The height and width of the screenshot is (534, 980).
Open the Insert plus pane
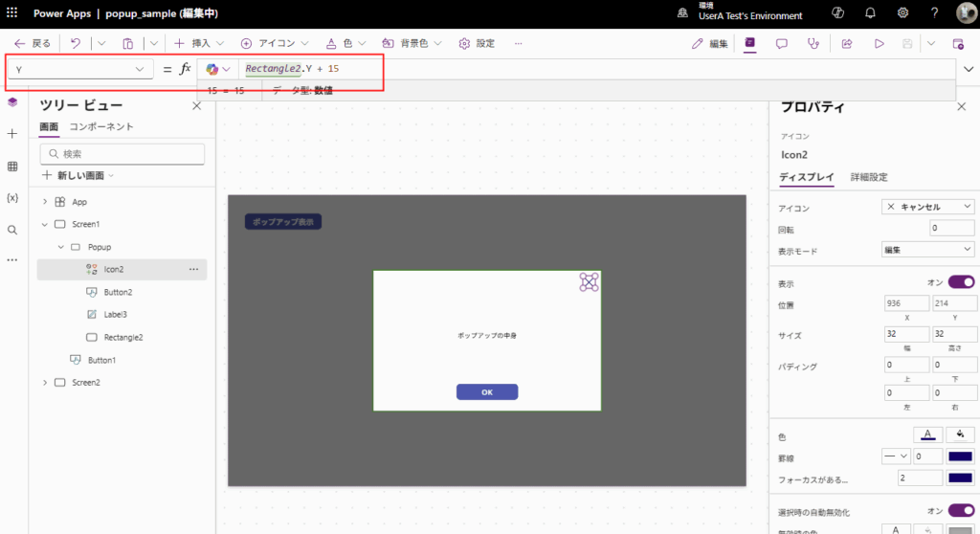(x=12, y=134)
